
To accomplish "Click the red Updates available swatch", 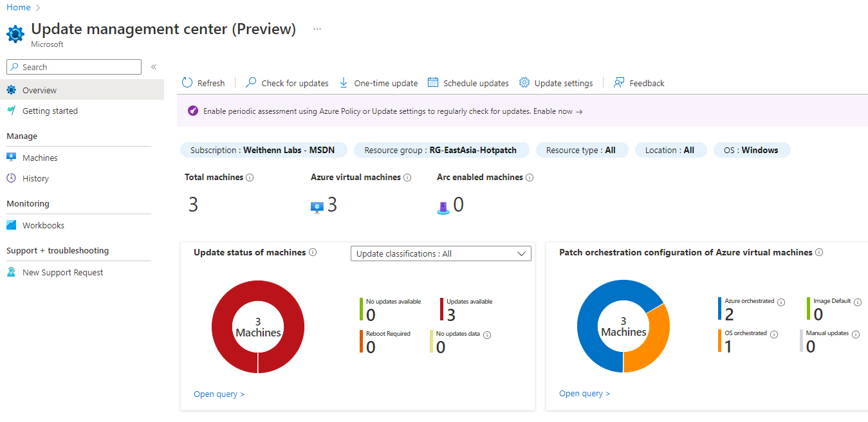I will click(x=442, y=309).
